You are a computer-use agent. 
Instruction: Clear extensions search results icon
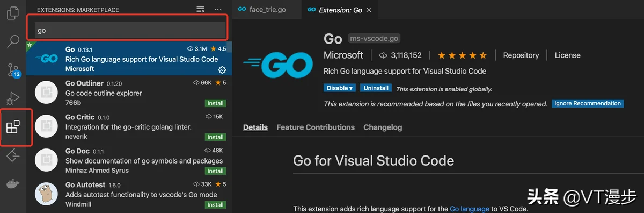coord(200,10)
